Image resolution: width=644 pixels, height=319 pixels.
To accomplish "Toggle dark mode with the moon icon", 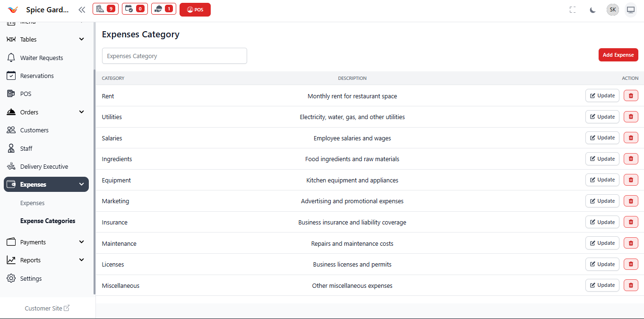I will pyautogui.click(x=592, y=9).
